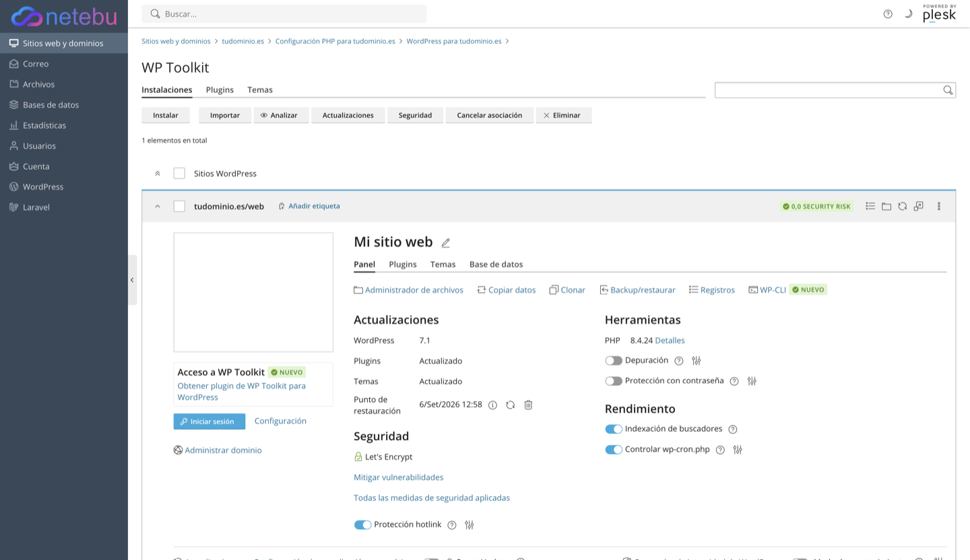Image resolution: width=970 pixels, height=560 pixels.
Task: Switch to the Temas tab in WP Toolkit
Action: point(260,90)
